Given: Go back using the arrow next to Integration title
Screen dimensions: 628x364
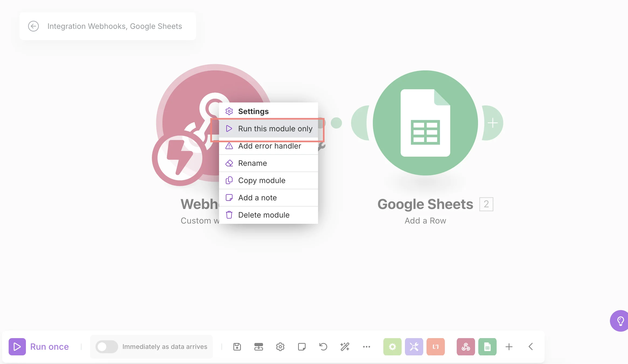Looking at the screenshot, I should (x=33, y=26).
